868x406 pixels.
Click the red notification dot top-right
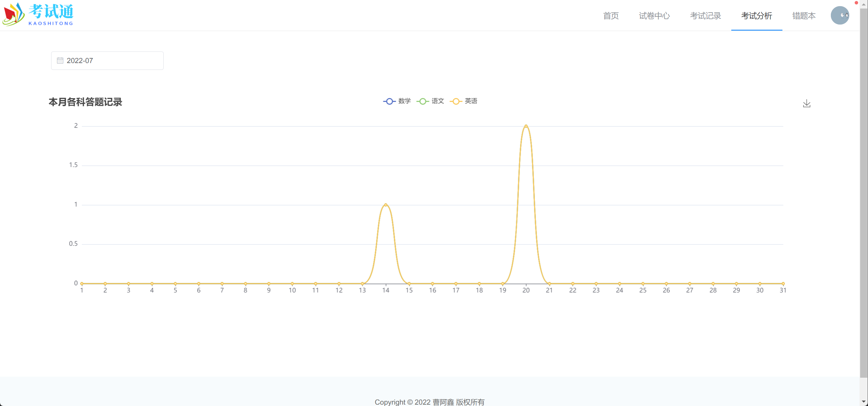(856, 3)
